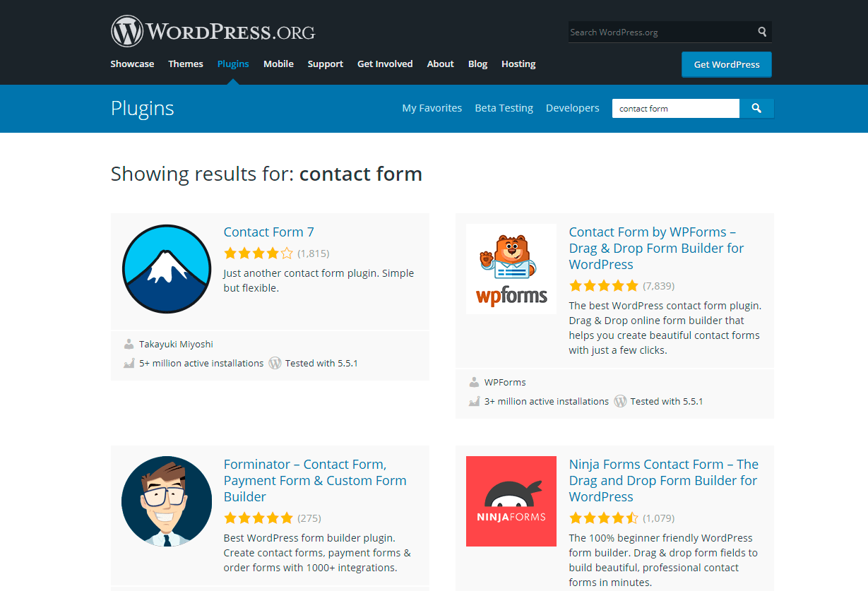Click the Get WordPress button
Image resolution: width=868 pixels, height=591 pixels.
[727, 64]
